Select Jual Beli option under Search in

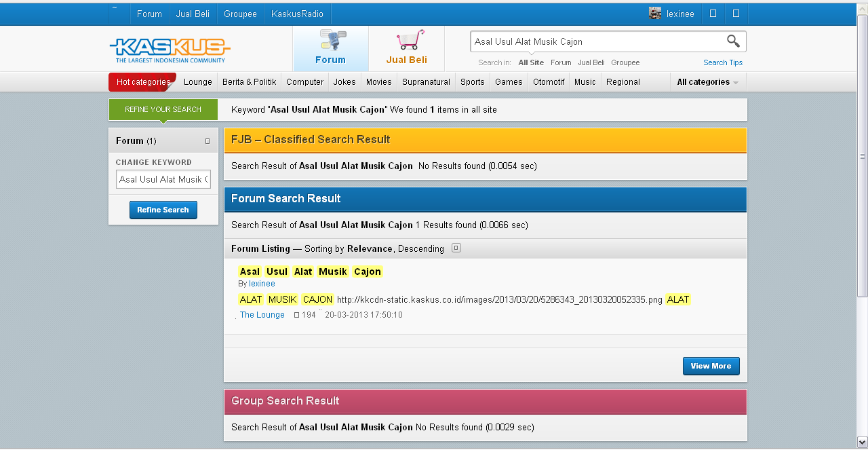[x=591, y=62]
